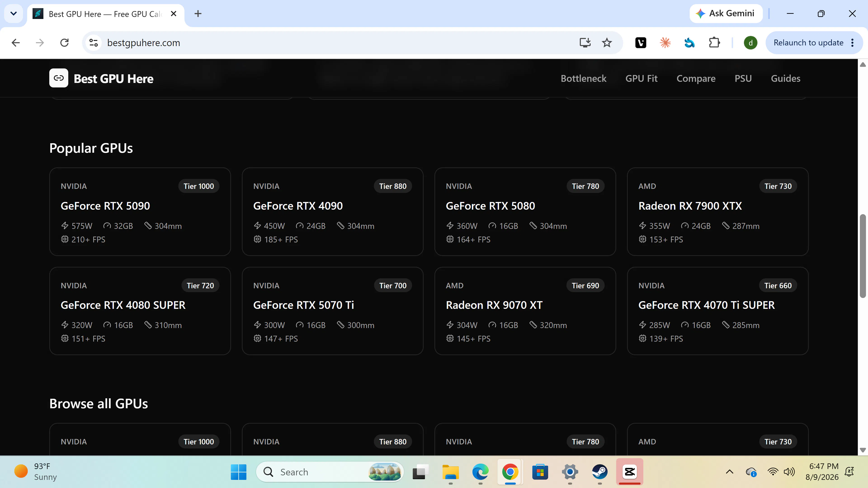Show hidden system tray icons

point(729,472)
